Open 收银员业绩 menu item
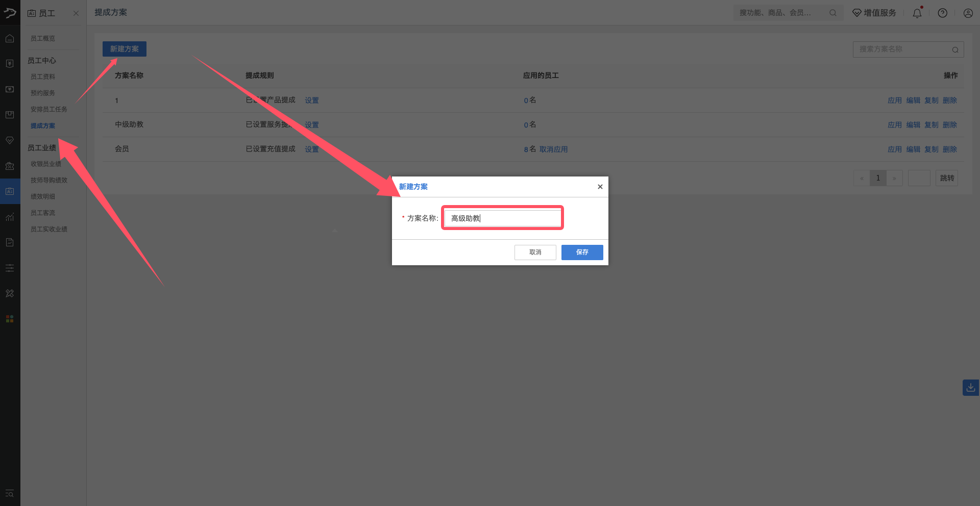980x506 pixels. click(46, 164)
